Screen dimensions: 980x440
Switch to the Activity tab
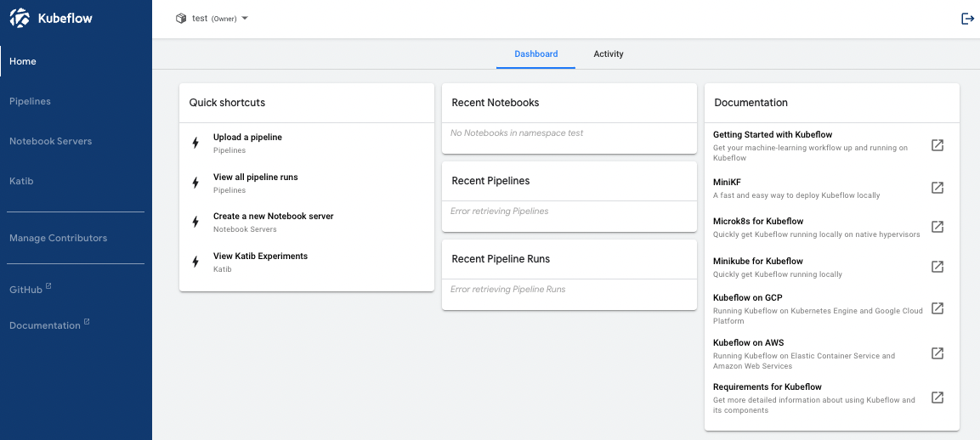[x=609, y=54]
